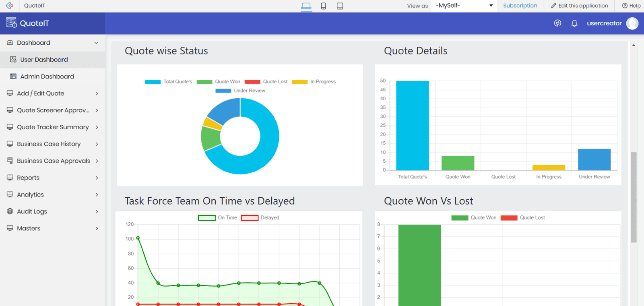Click the usercreator profile avatar
The height and width of the screenshot is (306, 644).
(x=632, y=23)
